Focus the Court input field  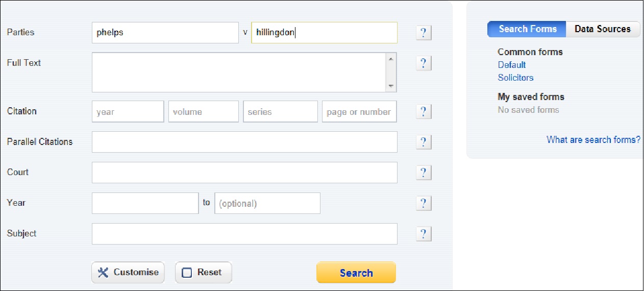click(x=244, y=173)
